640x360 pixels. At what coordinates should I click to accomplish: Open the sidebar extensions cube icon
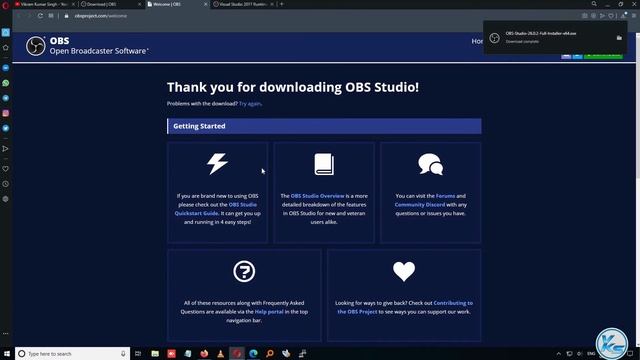tap(6, 199)
